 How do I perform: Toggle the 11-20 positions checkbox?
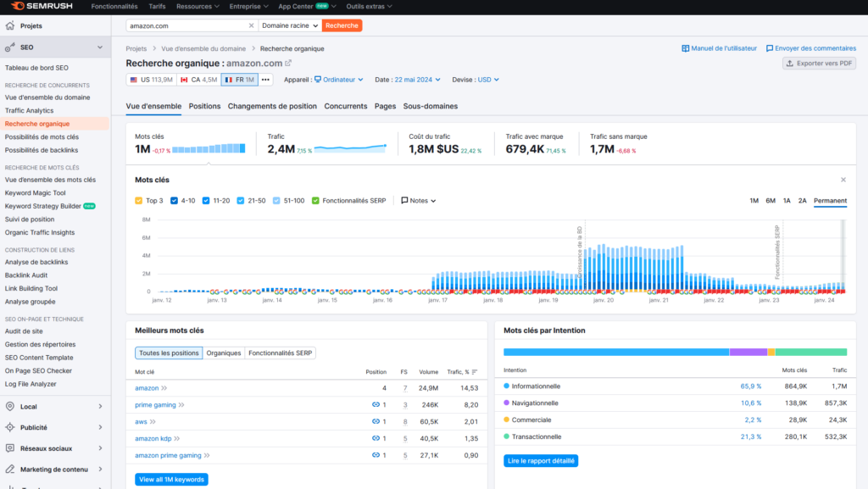[206, 201]
